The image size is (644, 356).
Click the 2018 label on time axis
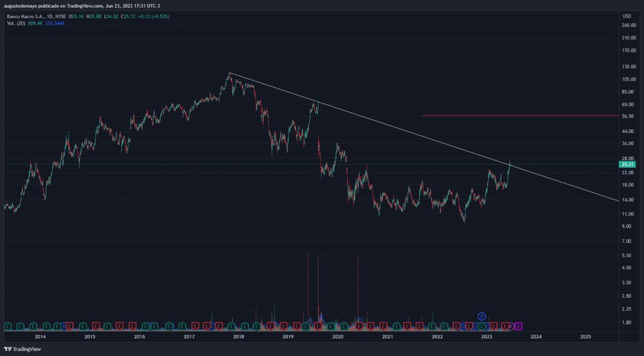pos(239,336)
